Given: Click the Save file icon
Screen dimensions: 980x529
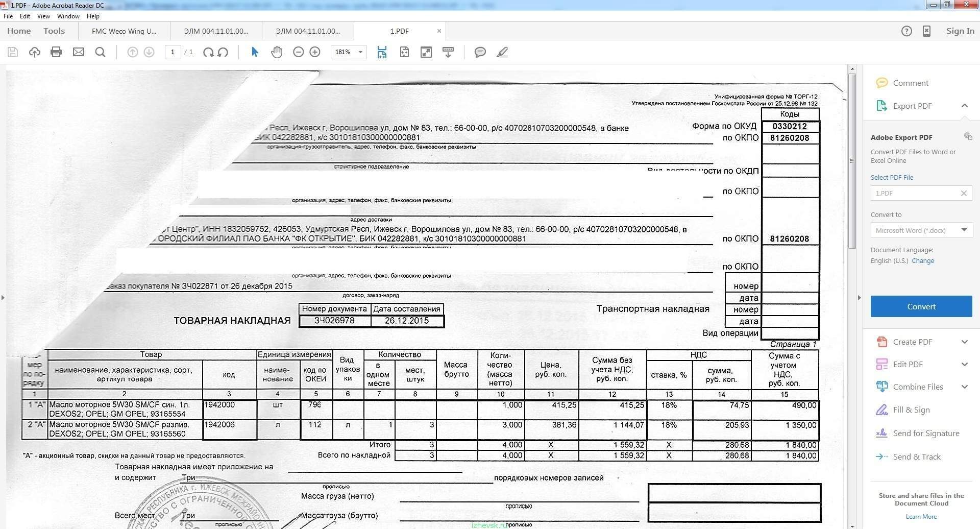Looking at the screenshot, I should pos(13,52).
